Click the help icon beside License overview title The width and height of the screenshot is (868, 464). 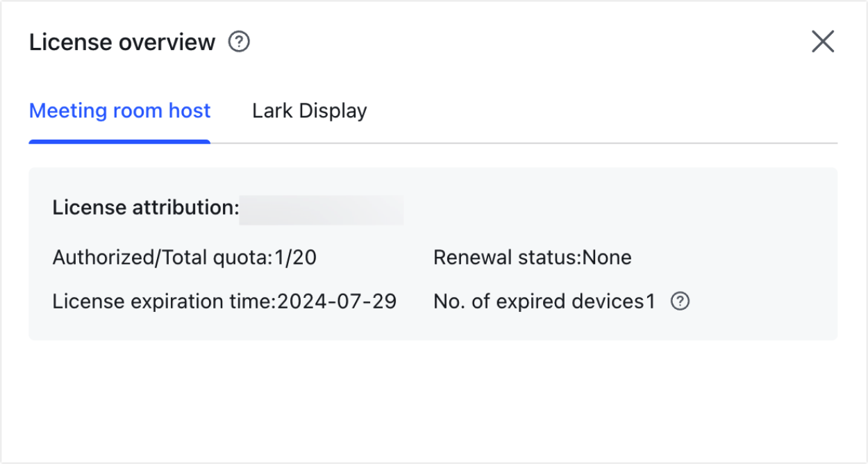[239, 42]
